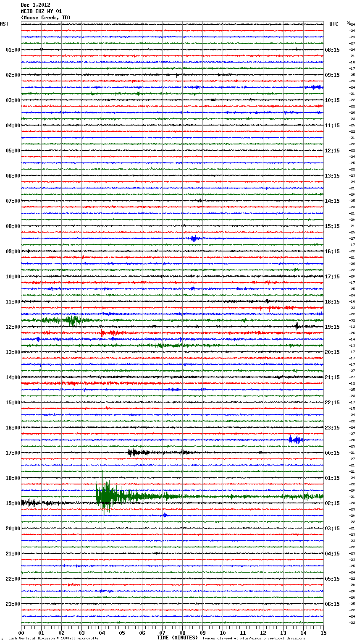
Task: Select the 11:00 MST time label
Action: pos(13,302)
